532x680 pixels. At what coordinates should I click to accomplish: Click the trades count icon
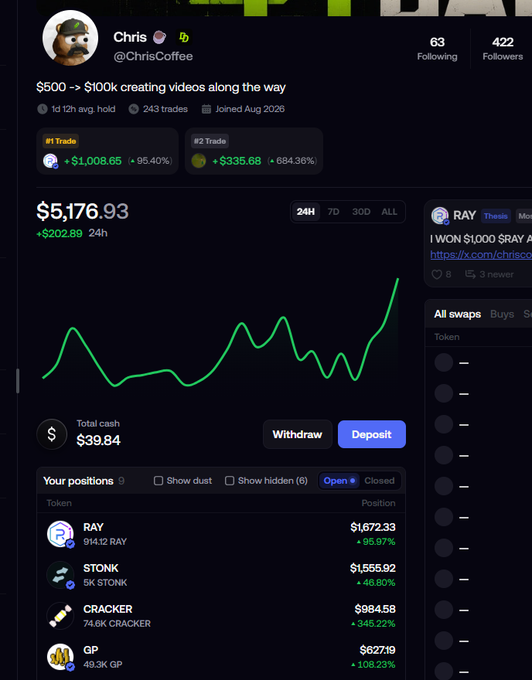pyautogui.click(x=134, y=109)
